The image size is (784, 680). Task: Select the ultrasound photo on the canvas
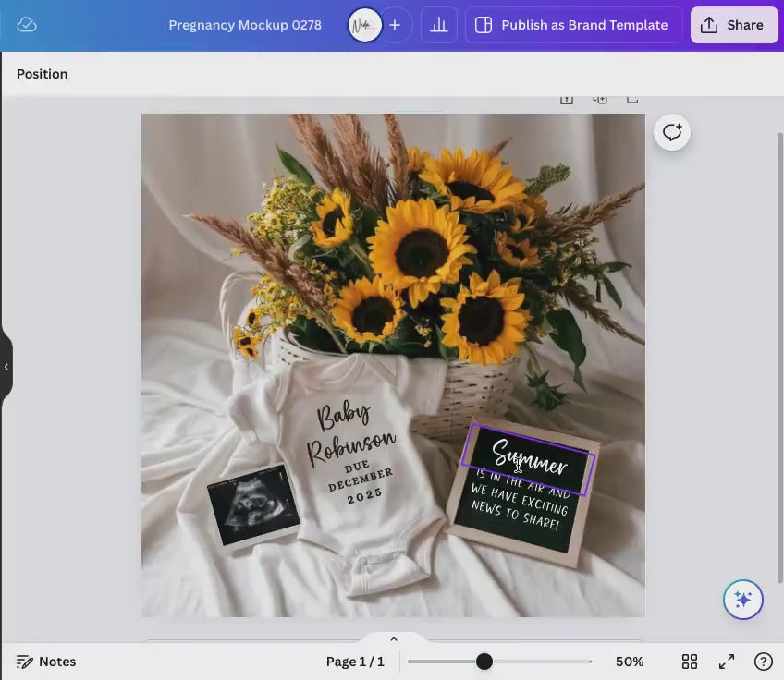pos(253,505)
